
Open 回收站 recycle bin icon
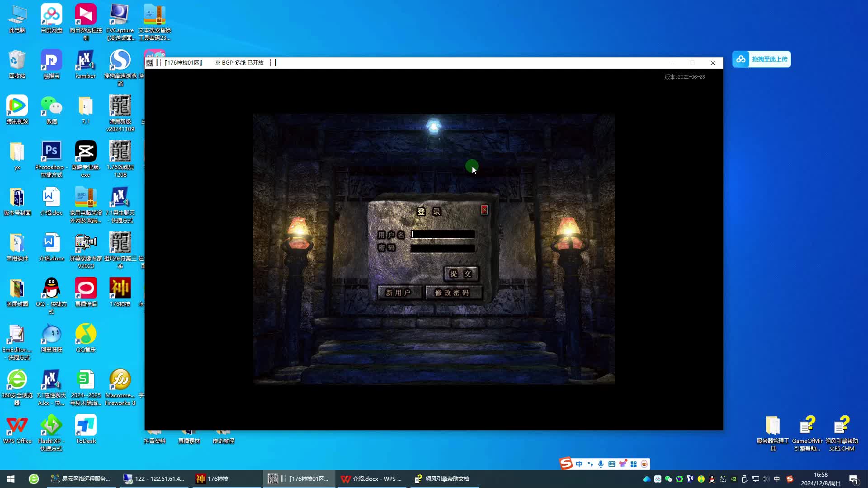17,65
